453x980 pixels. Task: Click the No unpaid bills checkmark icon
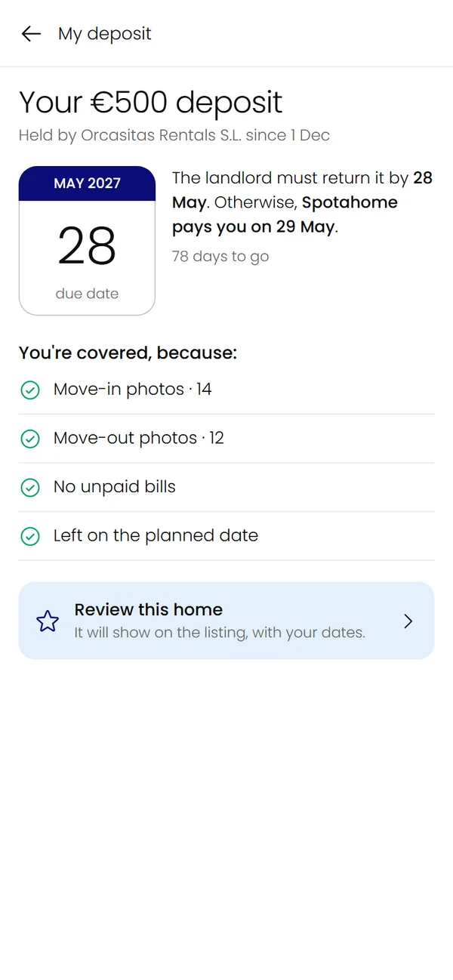point(29,488)
